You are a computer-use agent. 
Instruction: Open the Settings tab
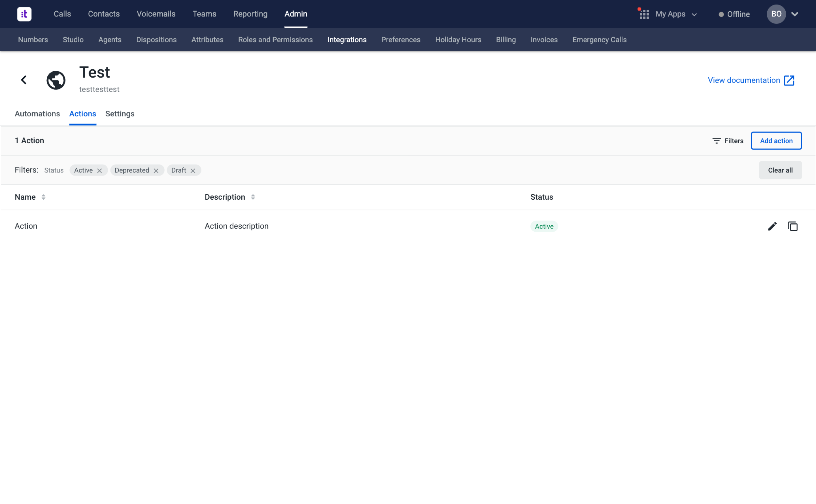120,114
